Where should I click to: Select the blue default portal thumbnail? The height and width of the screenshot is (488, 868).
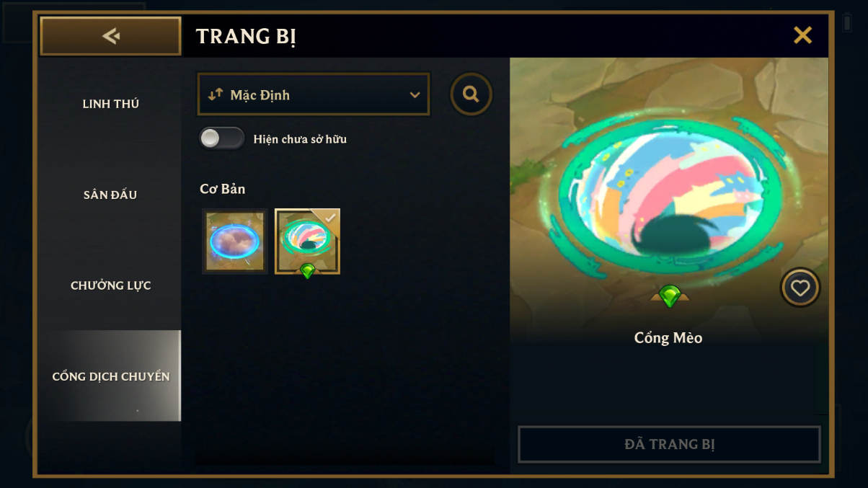[x=235, y=241]
